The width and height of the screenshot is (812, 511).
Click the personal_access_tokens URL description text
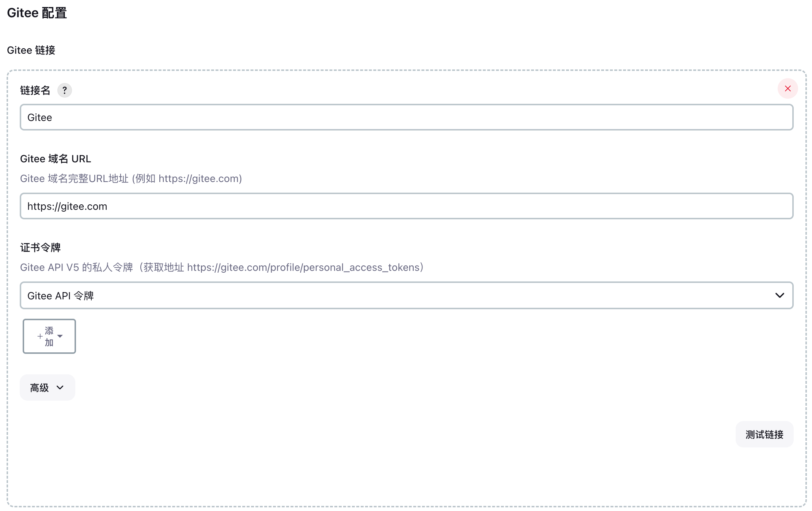point(222,267)
